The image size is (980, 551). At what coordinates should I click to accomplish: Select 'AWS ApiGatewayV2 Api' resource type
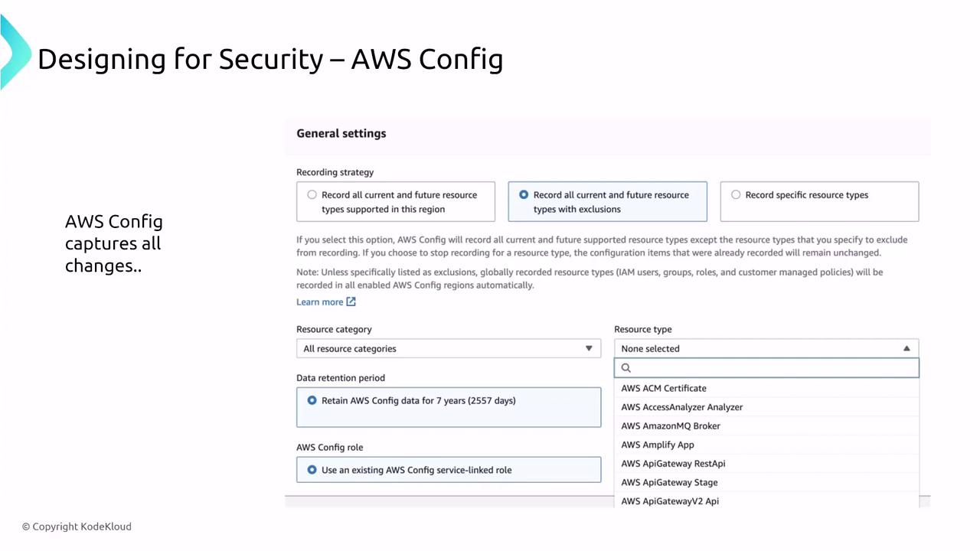(x=670, y=501)
